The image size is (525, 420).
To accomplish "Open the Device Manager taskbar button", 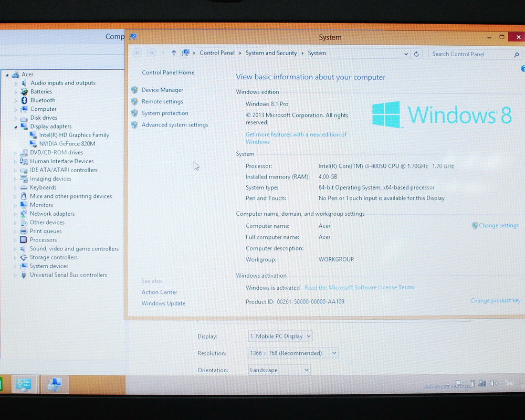I will [x=55, y=384].
